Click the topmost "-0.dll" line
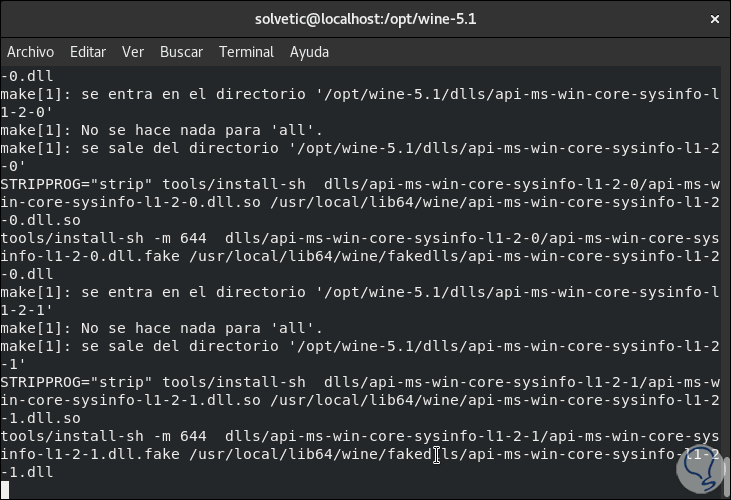The height and width of the screenshot is (500, 731). click(x=27, y=76)
